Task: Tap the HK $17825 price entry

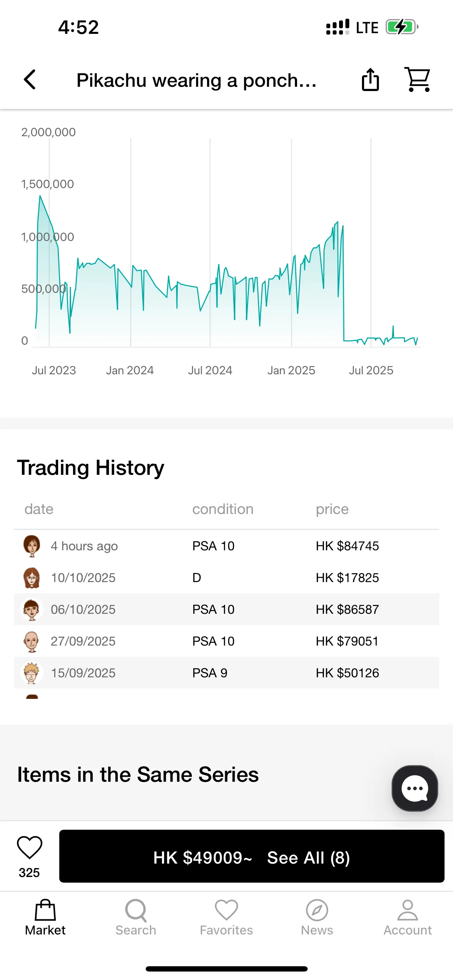Action: click(x=347, y=577)
